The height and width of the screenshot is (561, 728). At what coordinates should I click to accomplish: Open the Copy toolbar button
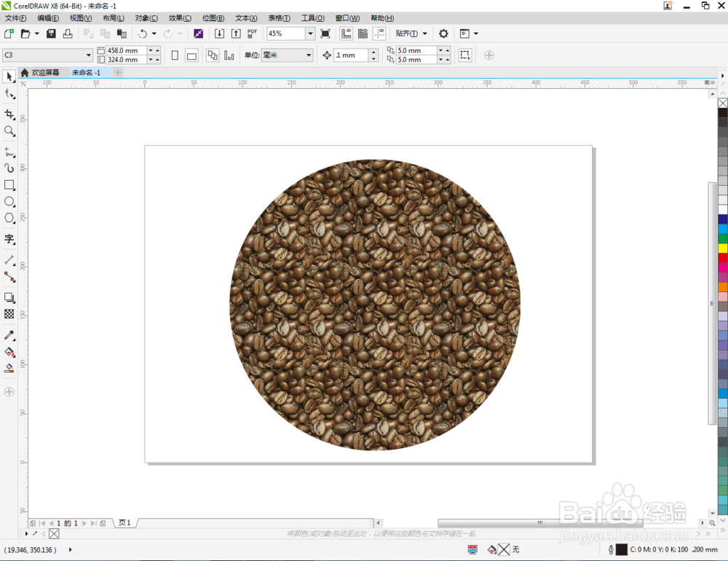tap(106, 34)
